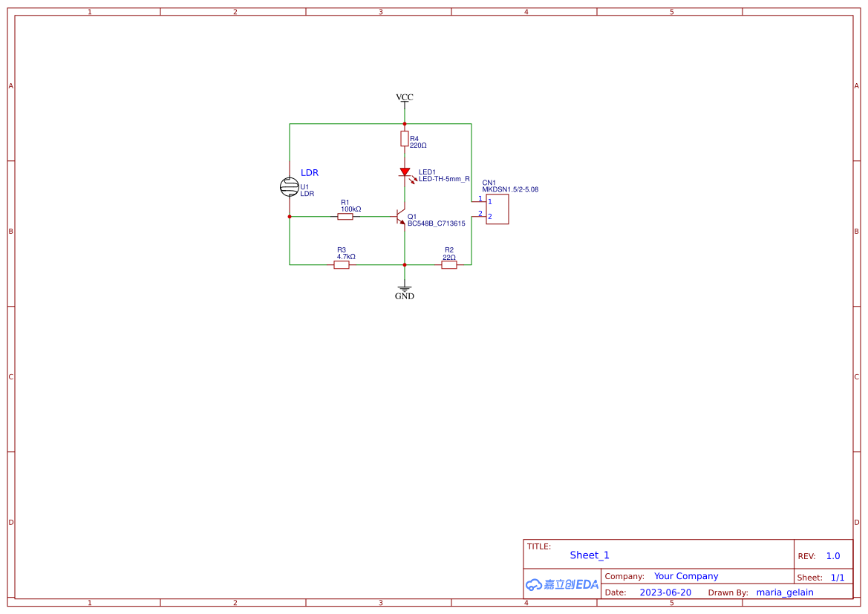Screen dimensions: 868x614
Task: Select the GND ground symbol
Action: [404, 287]
